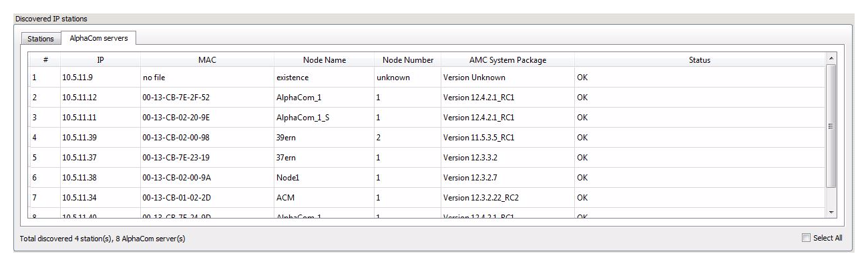Click OK status in existence row
Screen dimensions: 868x266
pyautogui.click(x=700, y=78)
